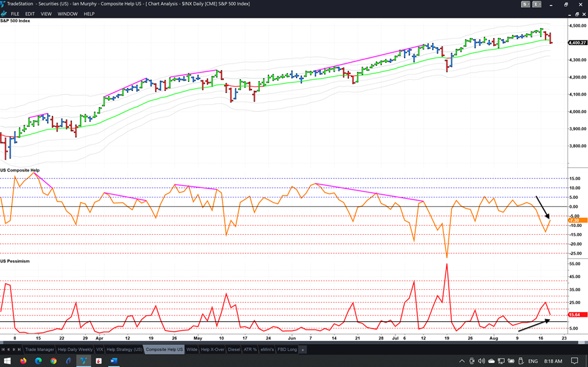Jump to first workspace tab arrow
Screen dimensions: 588x367
coord(4,350)
